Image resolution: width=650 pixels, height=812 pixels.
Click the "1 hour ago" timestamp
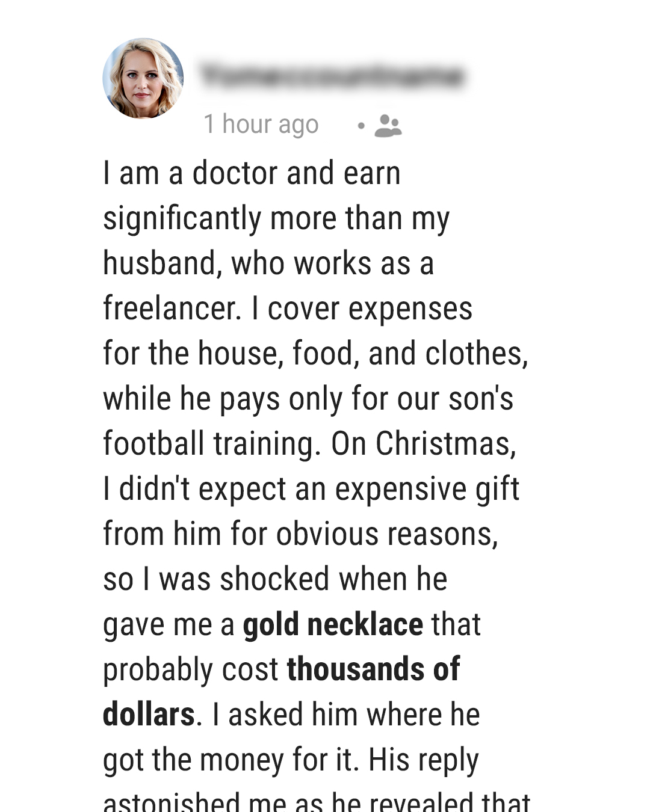(261, 125)
